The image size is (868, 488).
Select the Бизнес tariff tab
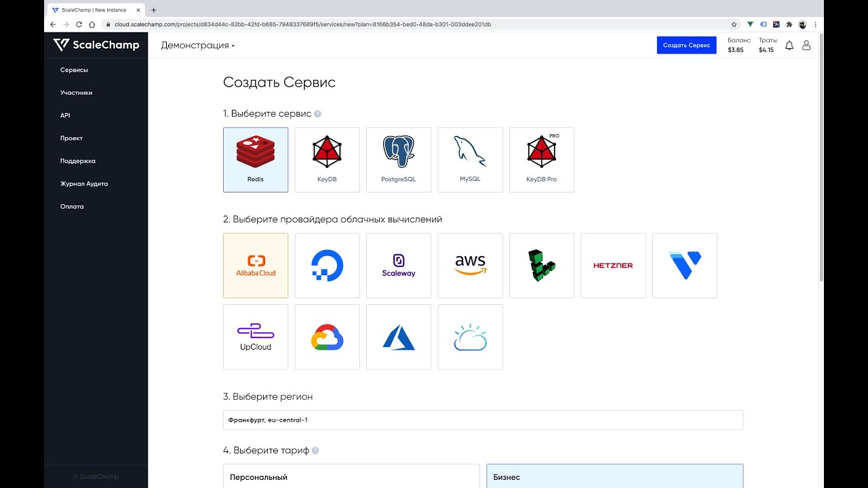pyautogui.click(x=614, y=476)
